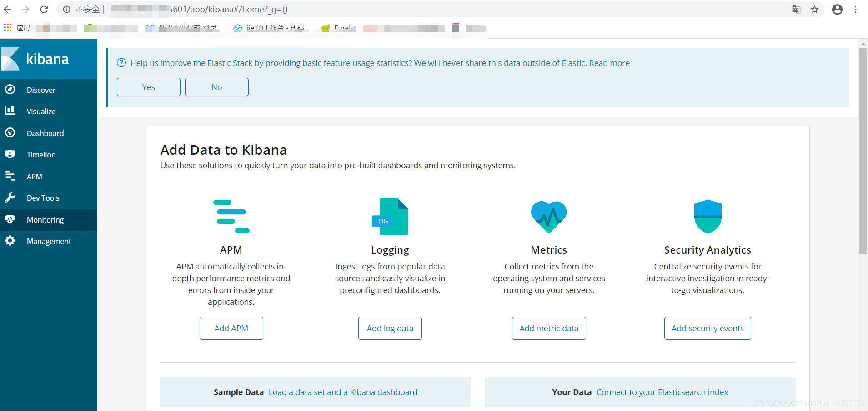This screenshot has height=411, width=868.
Task: Open the Read more link
Action: (x=609, y=63)
